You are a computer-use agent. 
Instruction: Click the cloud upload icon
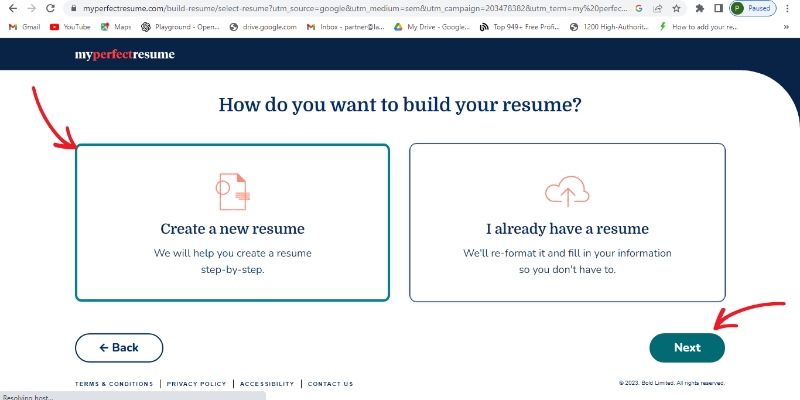(x=566, y=190)
